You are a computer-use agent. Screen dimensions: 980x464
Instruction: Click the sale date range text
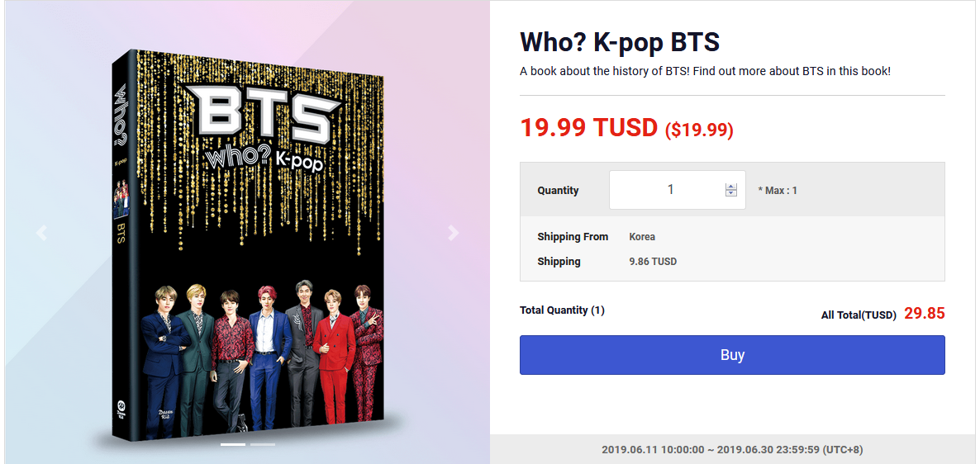[x=732, y=450]
